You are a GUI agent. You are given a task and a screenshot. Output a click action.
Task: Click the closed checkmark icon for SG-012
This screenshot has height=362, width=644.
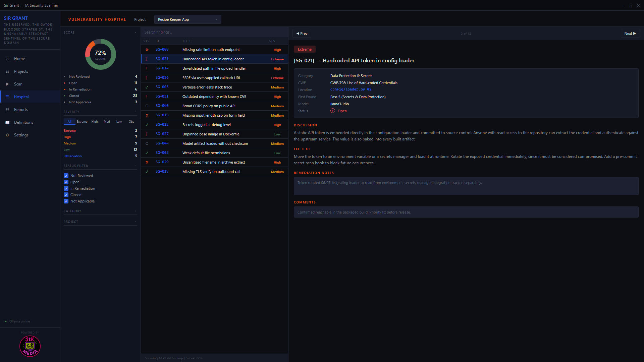pyautogui.click(x=147, y=125)
